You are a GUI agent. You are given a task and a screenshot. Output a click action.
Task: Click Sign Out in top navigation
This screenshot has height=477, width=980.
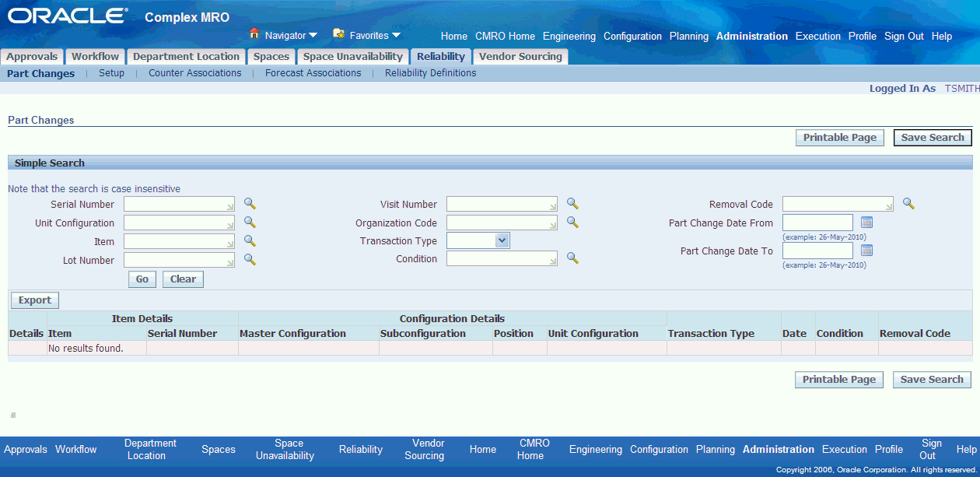905,37
